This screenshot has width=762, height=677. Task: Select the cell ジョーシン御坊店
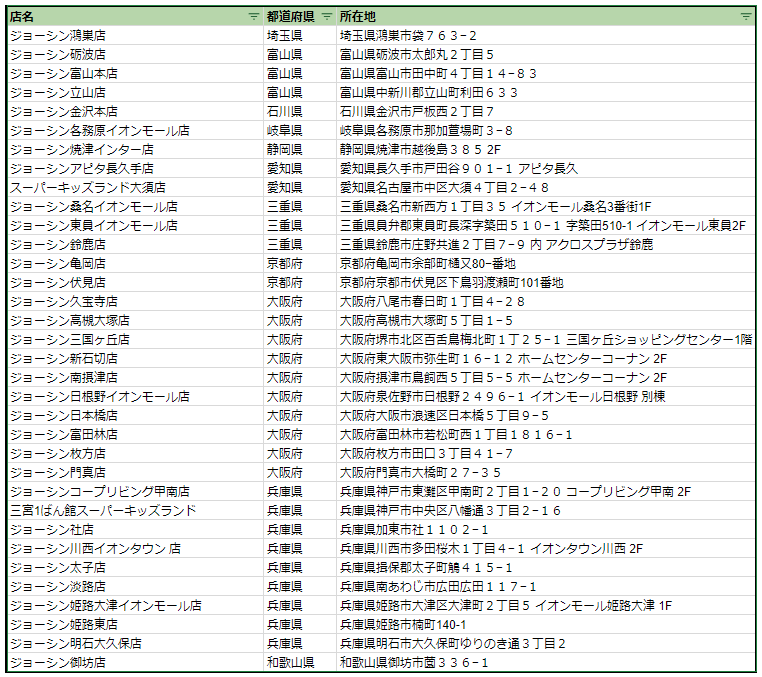pyautogui.click(x=136, y=662)
